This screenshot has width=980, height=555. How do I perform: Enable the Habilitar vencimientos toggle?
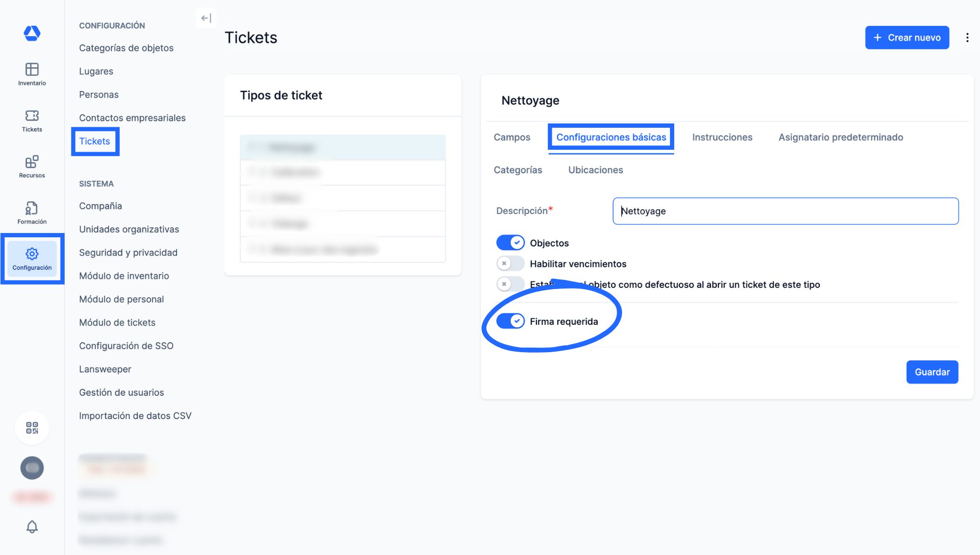point(510,264)
